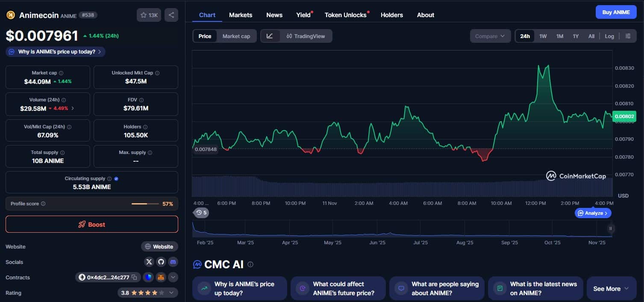Expand the Rating details chevron
Image resolution: width=644 pixels, height=302 pixels.
171,293
